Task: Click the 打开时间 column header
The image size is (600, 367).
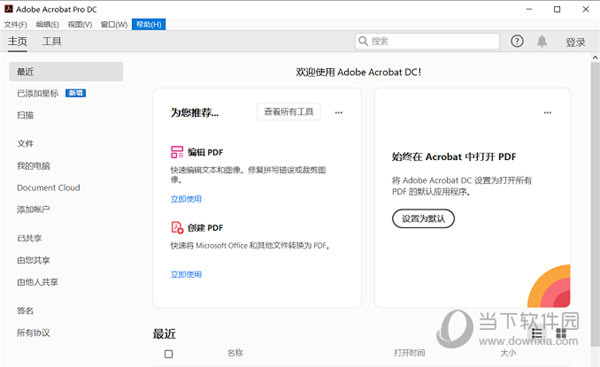Action: pyautogui.click(x=409, y=353)
